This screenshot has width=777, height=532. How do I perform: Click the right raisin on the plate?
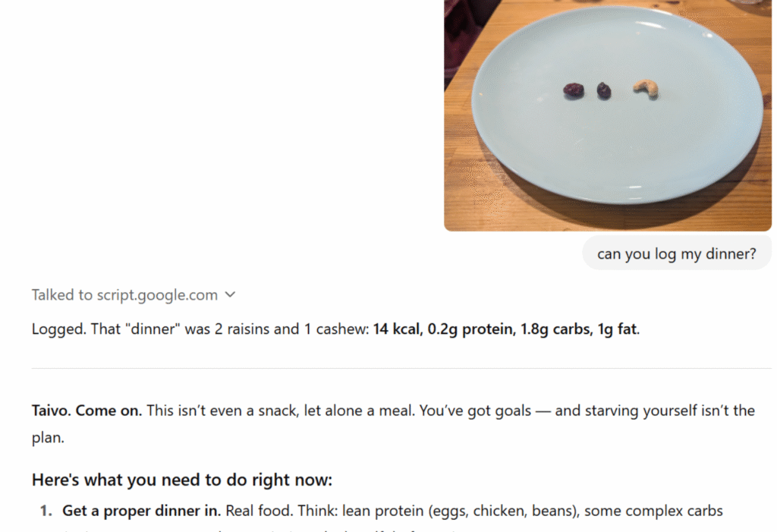tap(604, 90)
